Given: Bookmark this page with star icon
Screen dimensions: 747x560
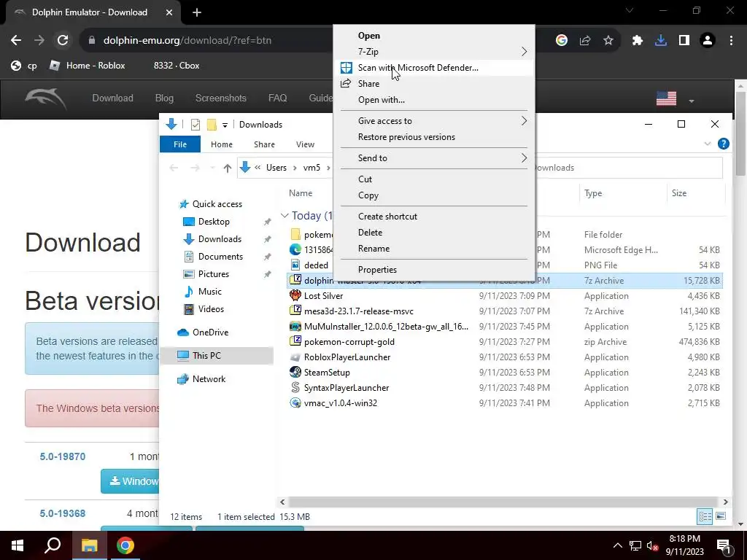Looking at the screenshot, I should click(x=608, y=41).
